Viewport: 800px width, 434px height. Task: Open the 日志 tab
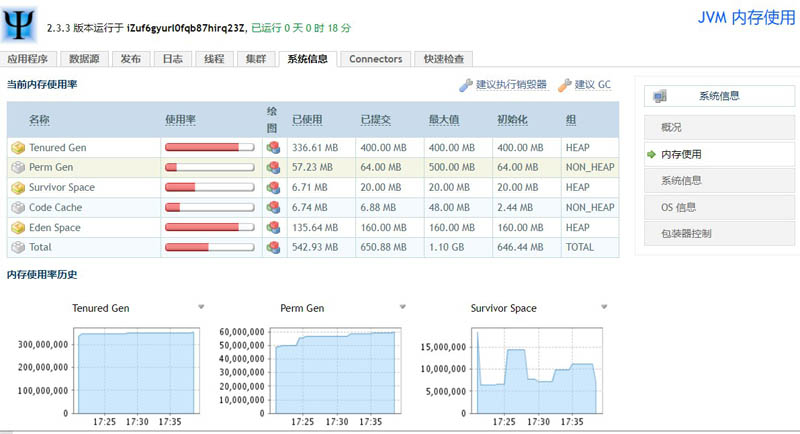(x=172, y=59)
